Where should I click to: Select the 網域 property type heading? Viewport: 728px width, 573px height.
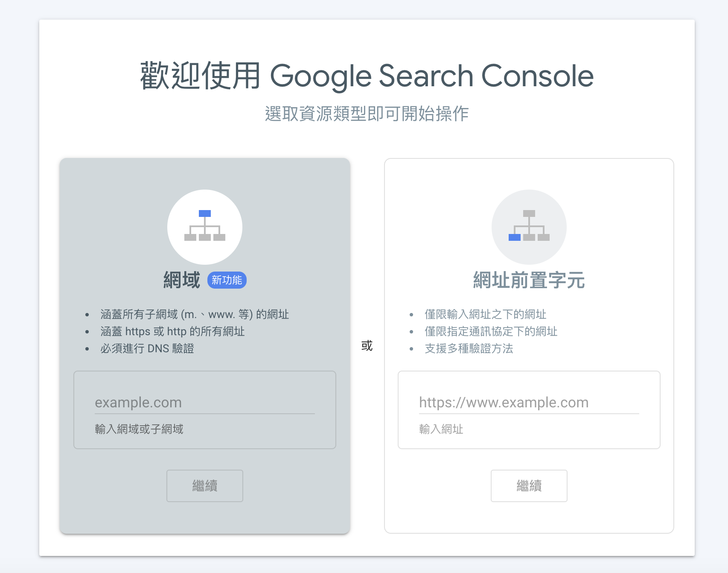(182, 281)
